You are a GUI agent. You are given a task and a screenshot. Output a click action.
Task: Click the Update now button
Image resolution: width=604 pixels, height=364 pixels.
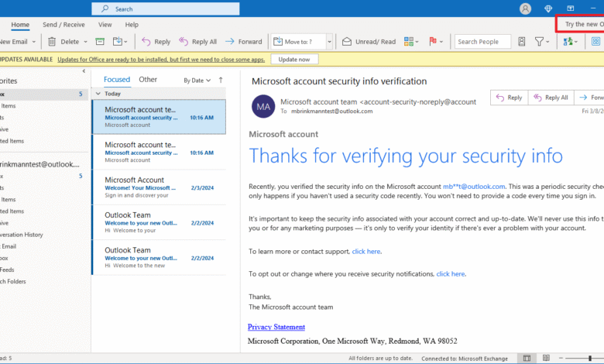294,60
